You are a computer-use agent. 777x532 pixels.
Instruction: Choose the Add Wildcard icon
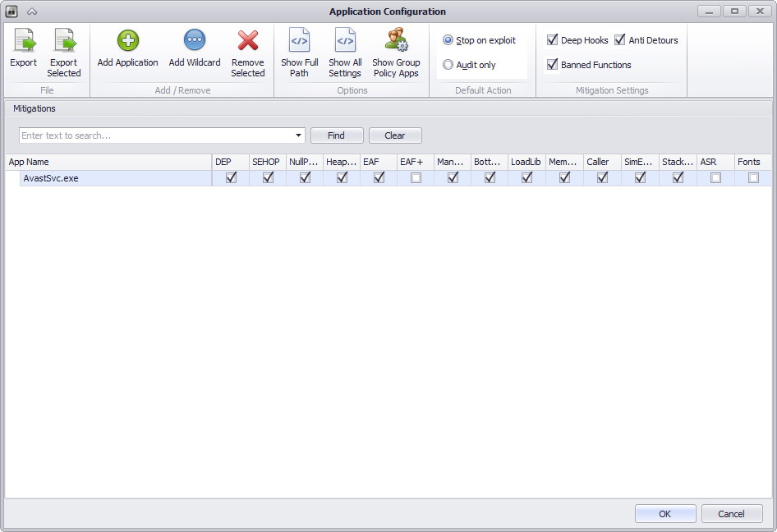click(x=195, y=41)
